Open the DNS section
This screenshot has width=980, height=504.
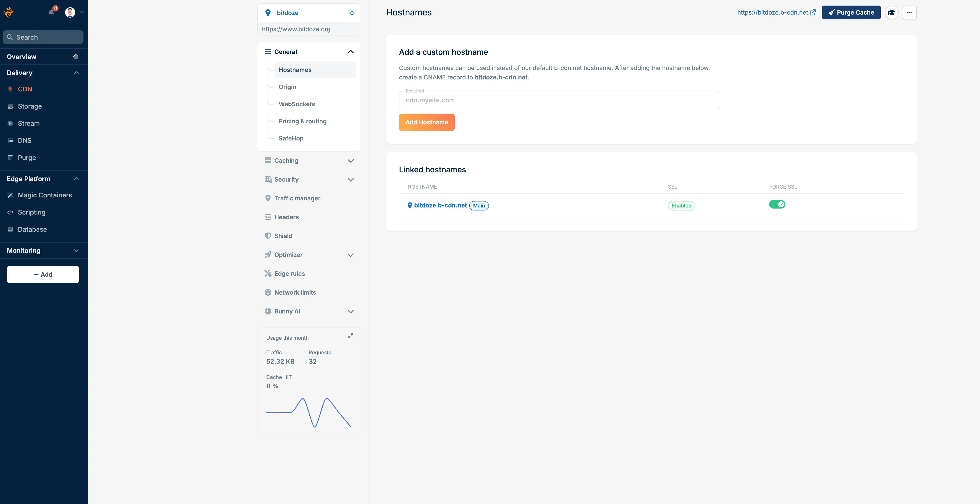click(x=25, y=140)
